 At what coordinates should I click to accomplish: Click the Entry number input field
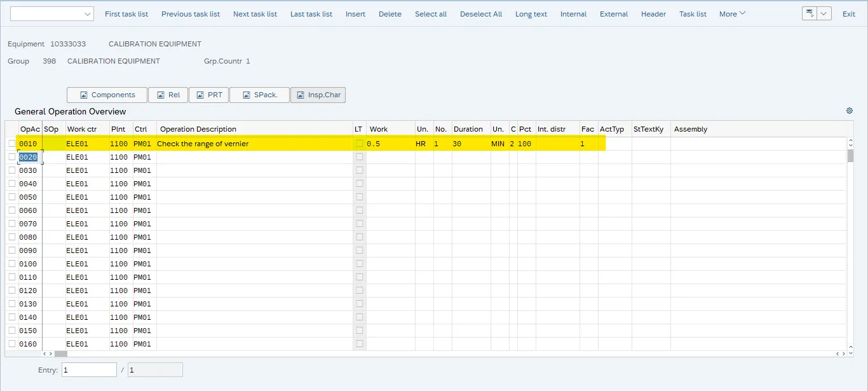click(x=89, y=370)
